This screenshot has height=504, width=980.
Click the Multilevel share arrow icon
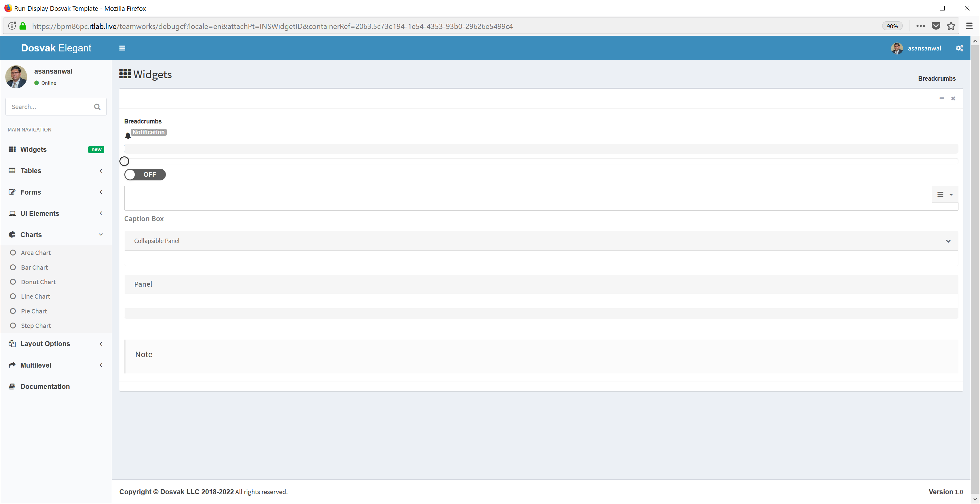[x=12, y=365]
